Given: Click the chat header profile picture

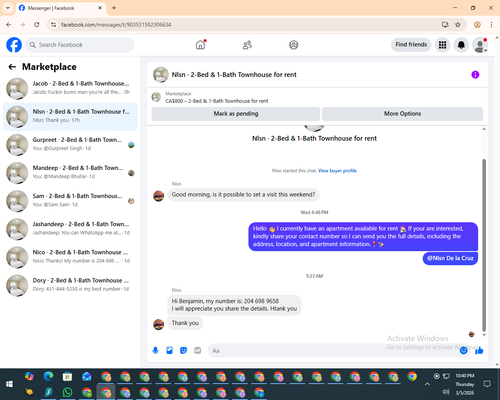Looking at the screenshot, I should click(x=161, y=75).
